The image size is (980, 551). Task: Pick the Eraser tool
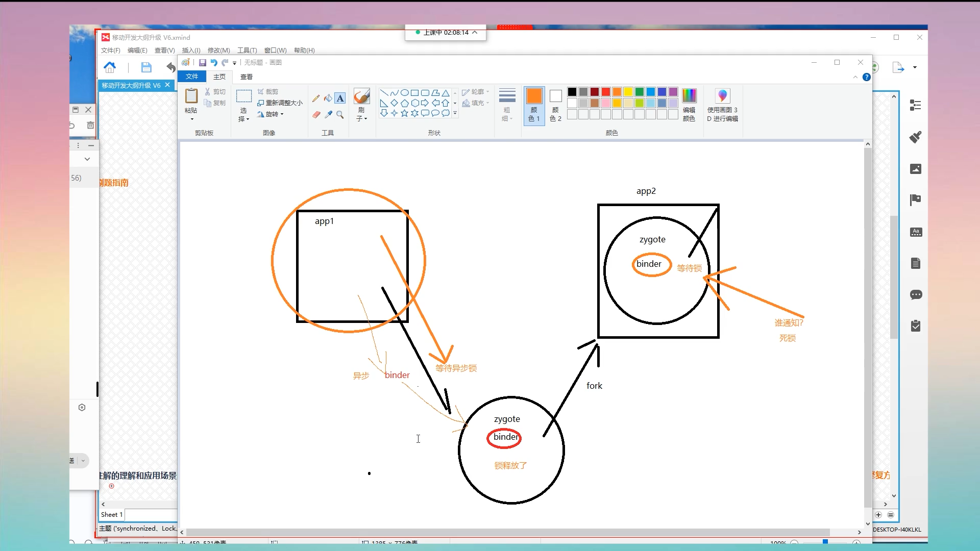pos(316,115)
